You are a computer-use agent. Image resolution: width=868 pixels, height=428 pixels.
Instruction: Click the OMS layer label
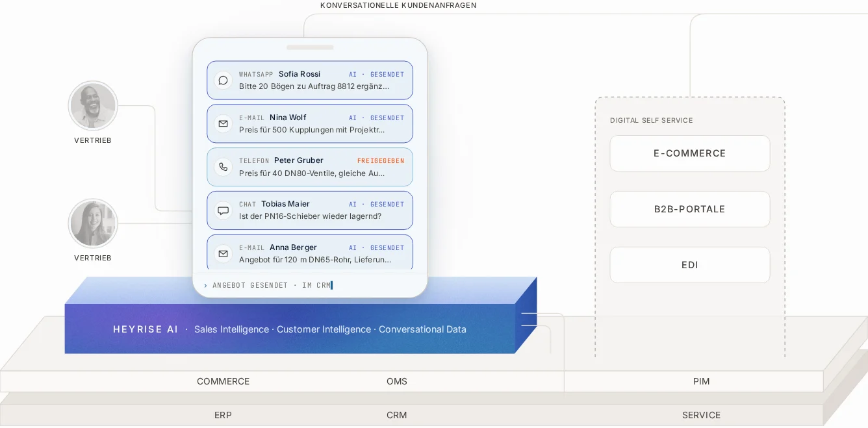tap(397, 382)
